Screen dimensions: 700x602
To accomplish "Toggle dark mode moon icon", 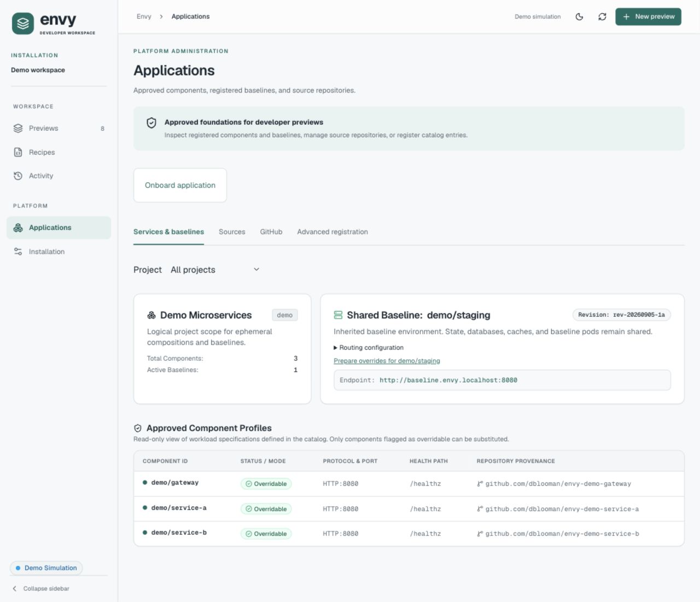I will (579, 17).
